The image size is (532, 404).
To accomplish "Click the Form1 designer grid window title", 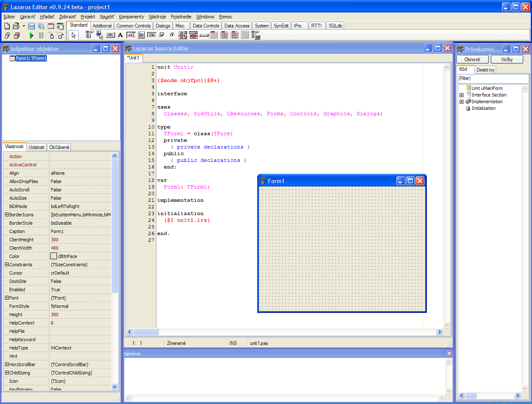I will click(276, 181).
